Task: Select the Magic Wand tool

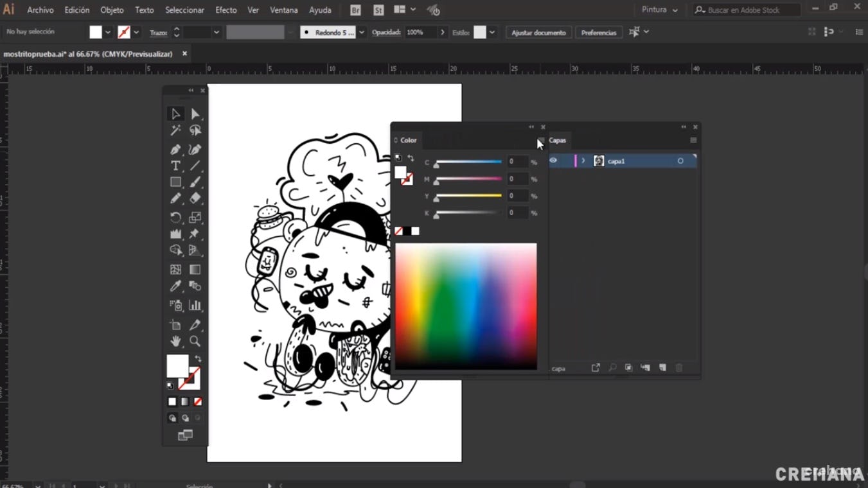Action: 175,130
